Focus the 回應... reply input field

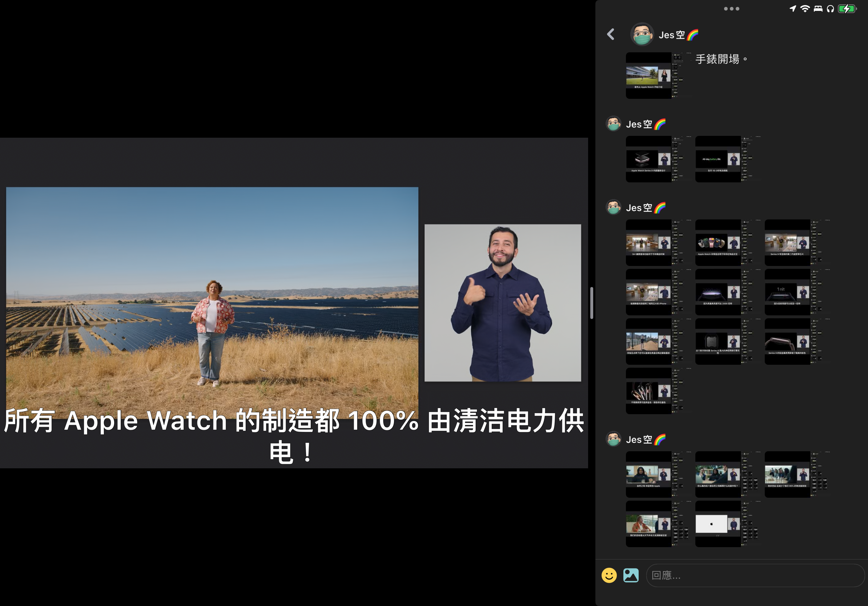[x=755, y=575]
